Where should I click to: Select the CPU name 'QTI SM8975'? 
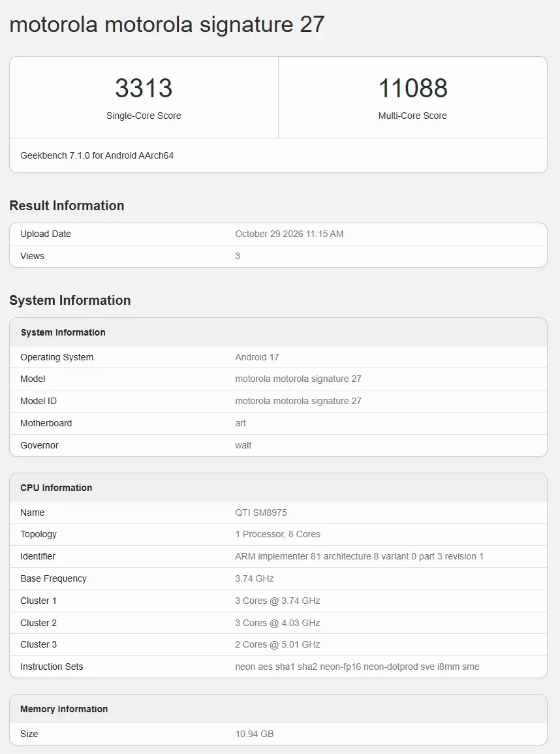pyautogui.click(x=261, y=512)
